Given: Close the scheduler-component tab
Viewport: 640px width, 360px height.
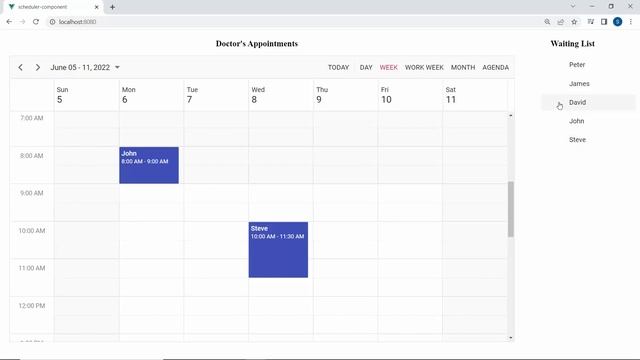Looking at the screenshot, I should (97, 7).
